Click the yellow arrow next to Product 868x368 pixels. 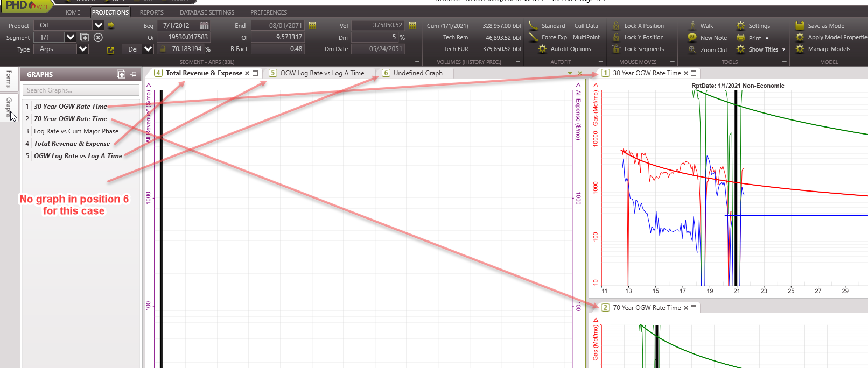[111, 25]
